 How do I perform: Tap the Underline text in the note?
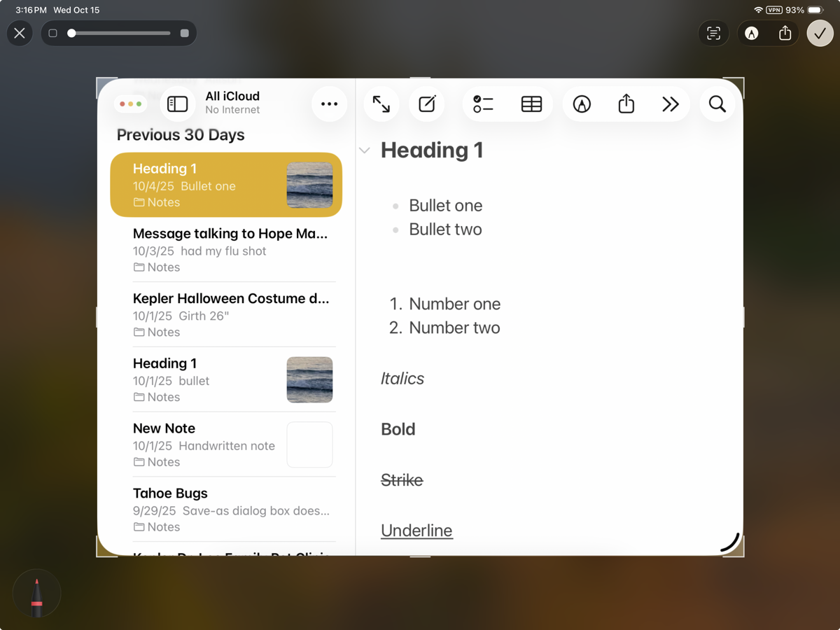point(416,530)
